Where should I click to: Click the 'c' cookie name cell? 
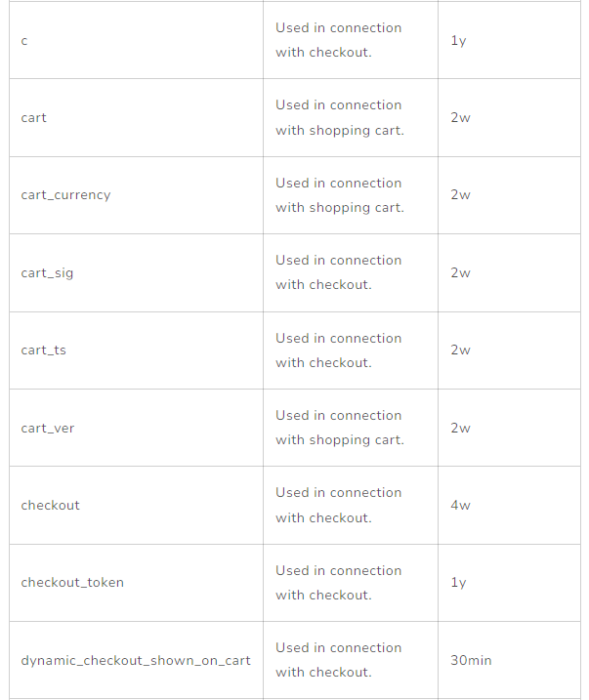[24, 41]
